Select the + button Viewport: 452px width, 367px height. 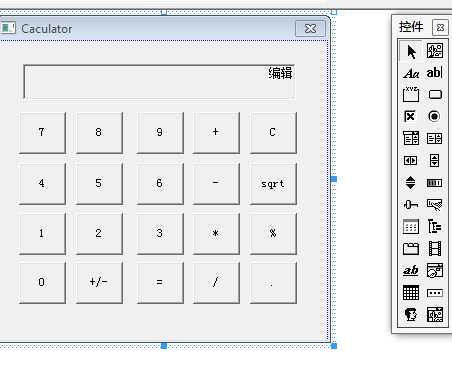click(216, 133)
